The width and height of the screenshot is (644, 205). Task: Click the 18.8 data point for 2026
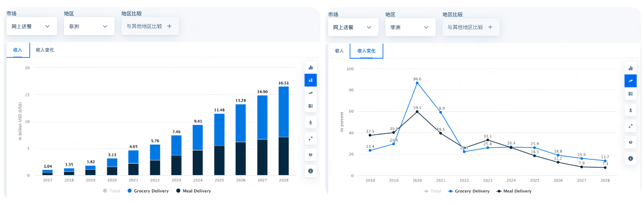pyautogui.click(x=558, y=155)
